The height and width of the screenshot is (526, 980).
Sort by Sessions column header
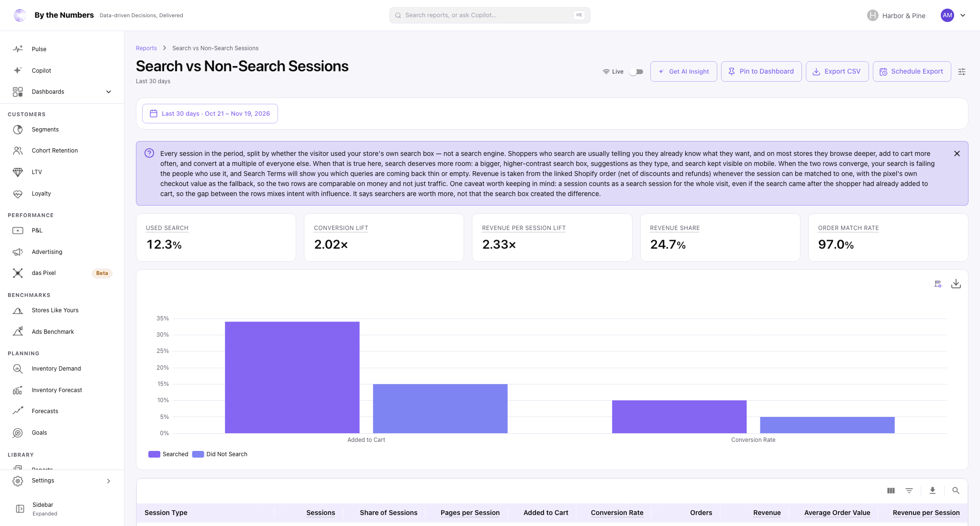tap(321, 513)
